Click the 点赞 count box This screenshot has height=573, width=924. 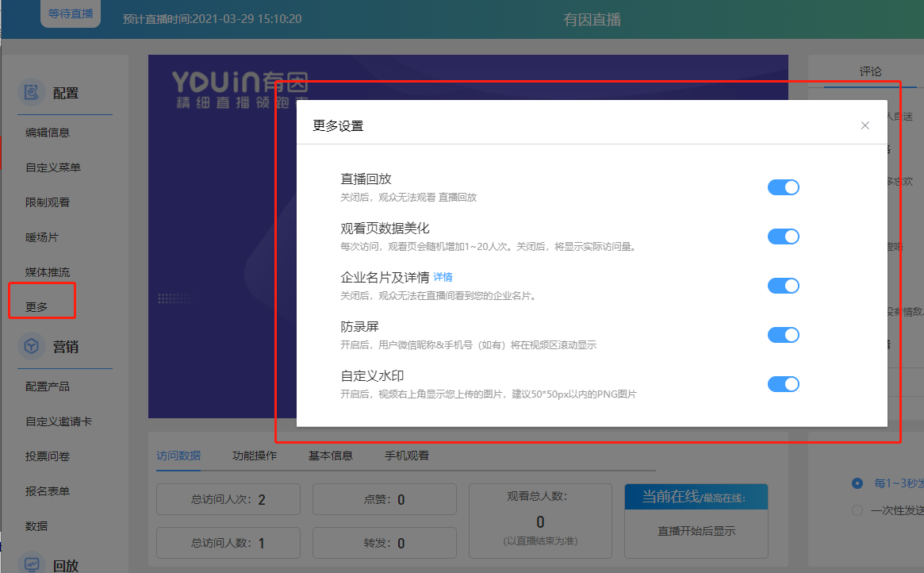384,499
